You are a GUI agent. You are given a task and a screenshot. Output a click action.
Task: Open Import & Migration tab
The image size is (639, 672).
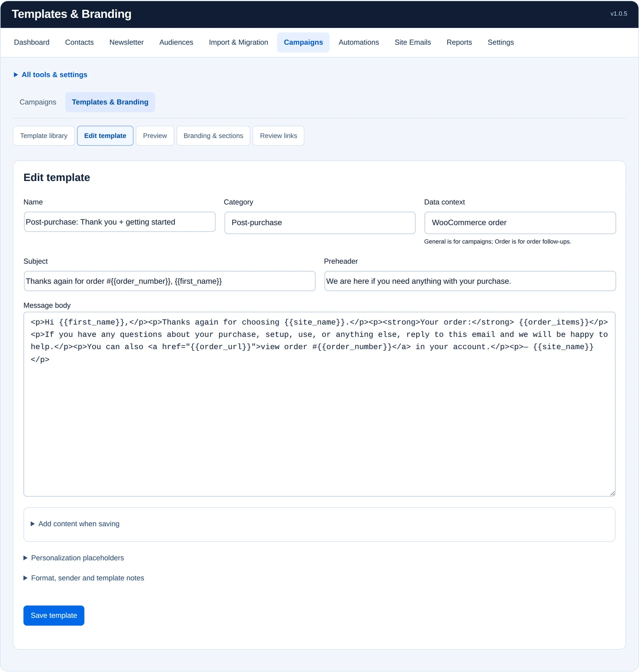238,42
